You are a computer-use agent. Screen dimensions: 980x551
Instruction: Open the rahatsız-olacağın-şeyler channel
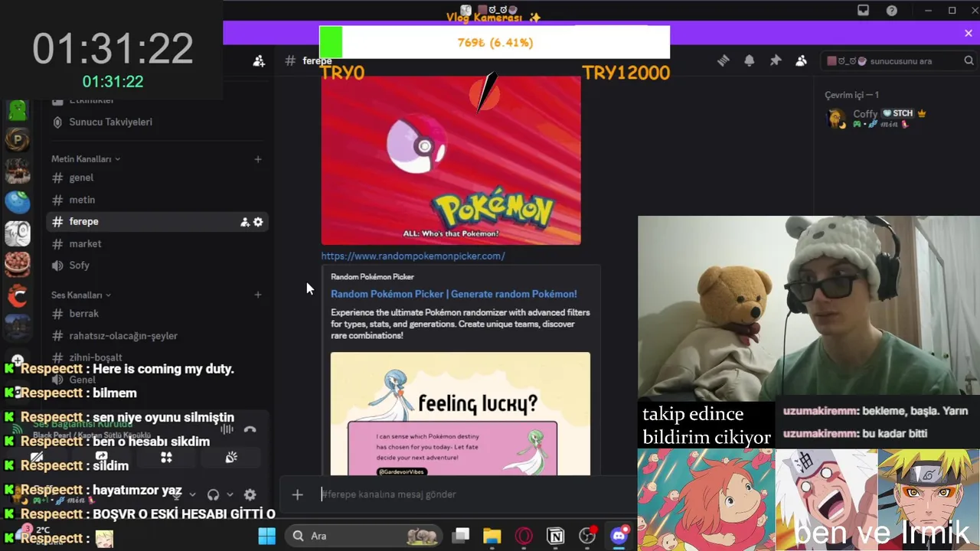pos(158,336)
